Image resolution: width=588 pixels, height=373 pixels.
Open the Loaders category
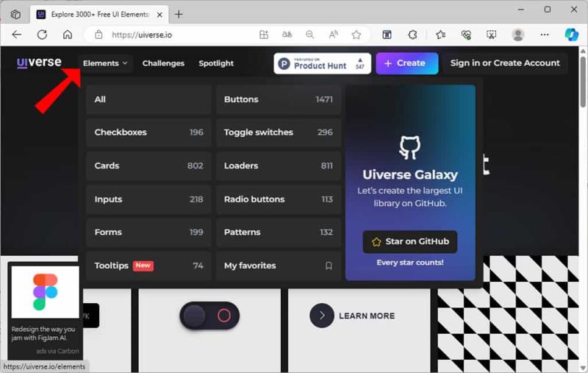(x=279, y=166)
